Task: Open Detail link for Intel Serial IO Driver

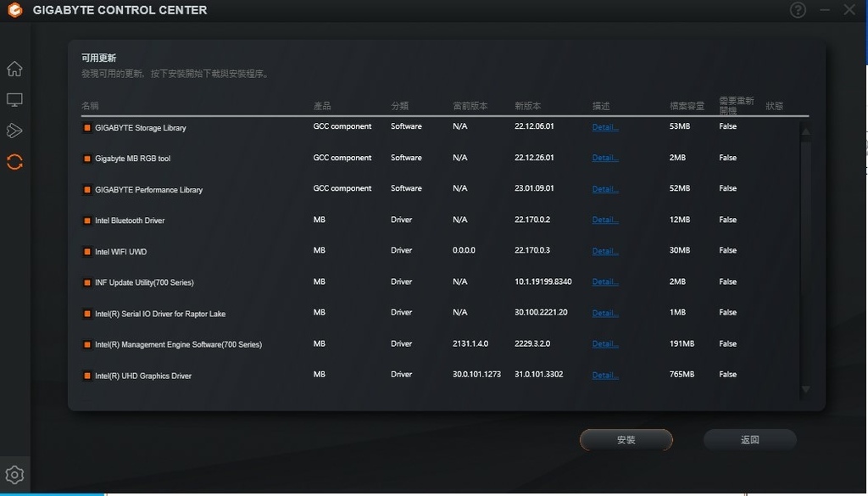Action: 605,313
